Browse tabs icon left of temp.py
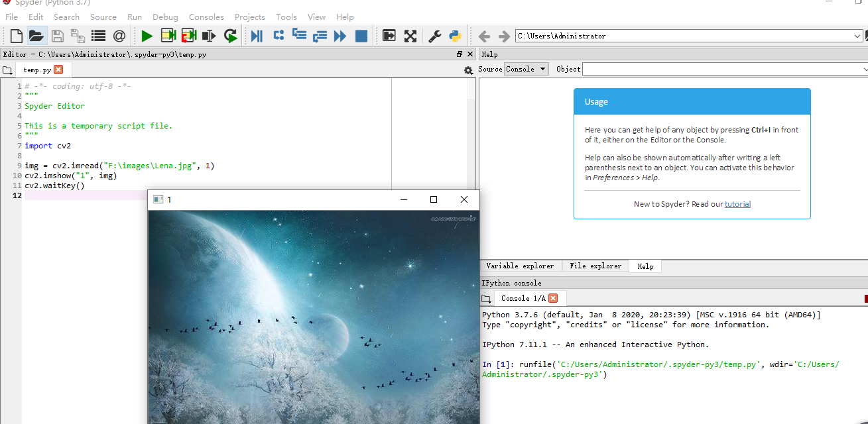Viewport: 868px width, 424px height. coord(7,70)
